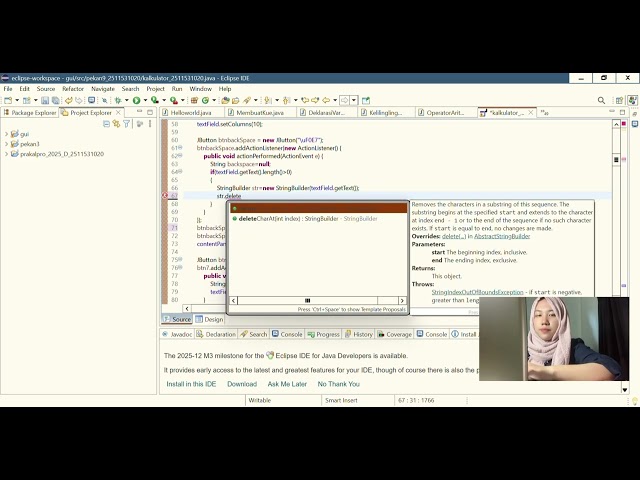Open the Refactor menu
This screenshot has width=640, height=480.
point(73,89)
